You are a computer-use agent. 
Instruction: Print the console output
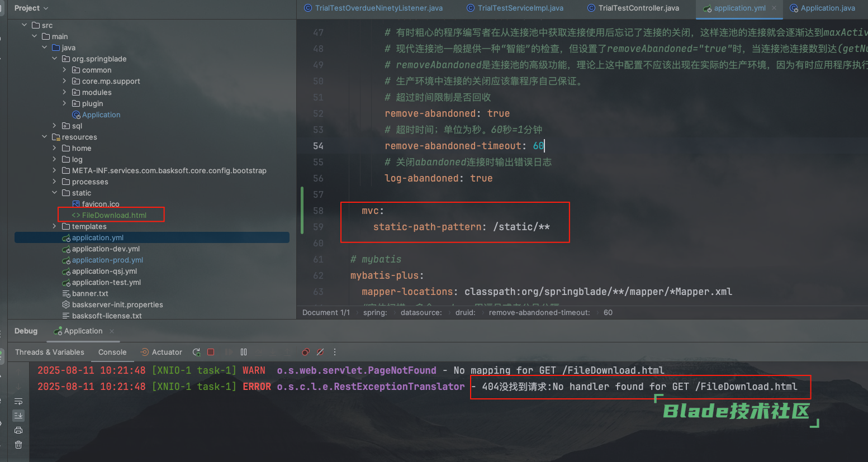click(18, 430)
